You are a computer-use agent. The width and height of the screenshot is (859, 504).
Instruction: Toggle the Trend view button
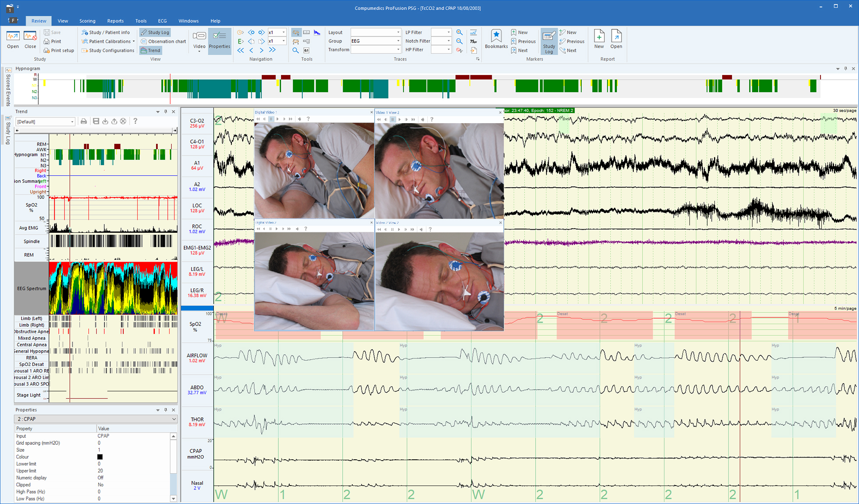click(150, 50)
